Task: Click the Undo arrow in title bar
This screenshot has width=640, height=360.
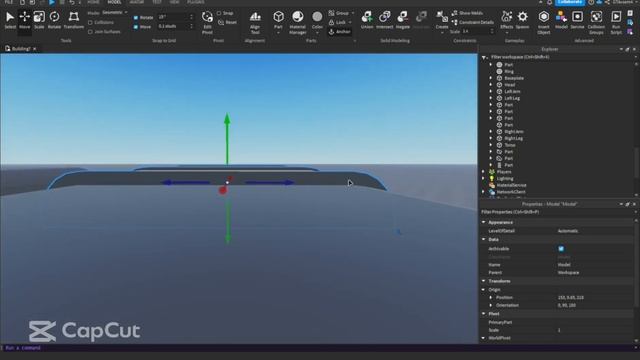Action: (x=72, y=2)
